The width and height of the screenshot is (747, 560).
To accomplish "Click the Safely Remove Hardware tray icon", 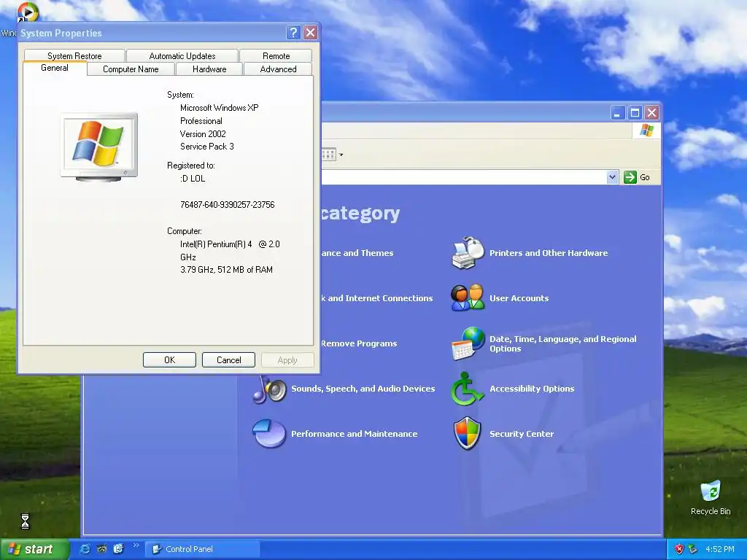I will tap(693, 549).
